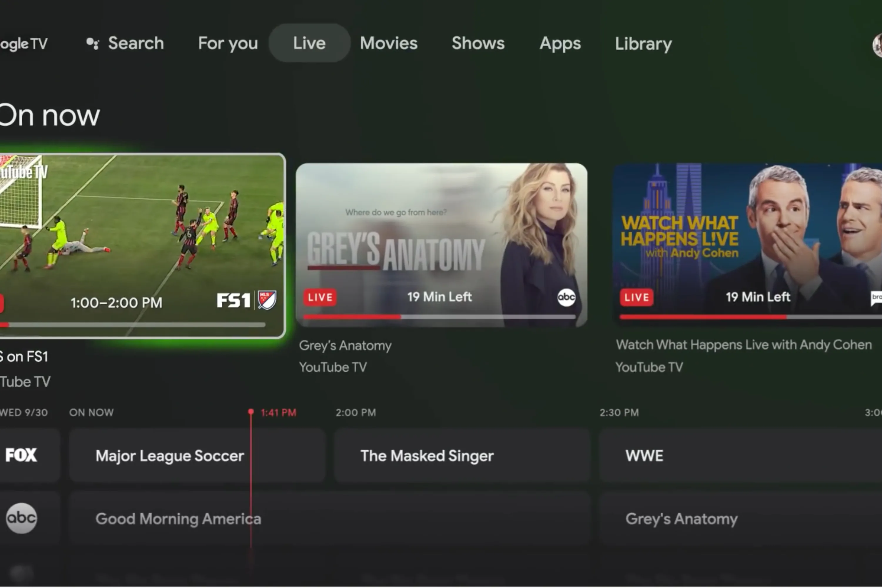Play the FS1 soccer live thumbnail
Screen dimensions: 882x588
pyautogui.click(x=142, y=245)
